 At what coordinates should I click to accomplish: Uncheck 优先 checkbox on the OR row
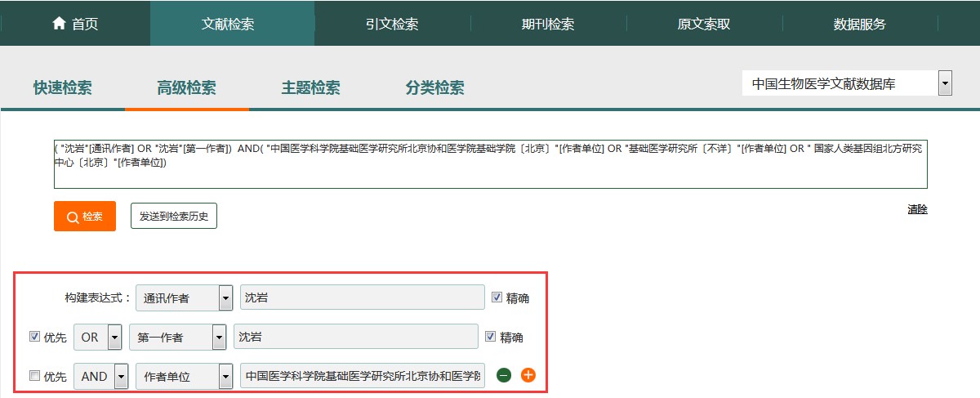pyautogui.click(x=34, y=337)
